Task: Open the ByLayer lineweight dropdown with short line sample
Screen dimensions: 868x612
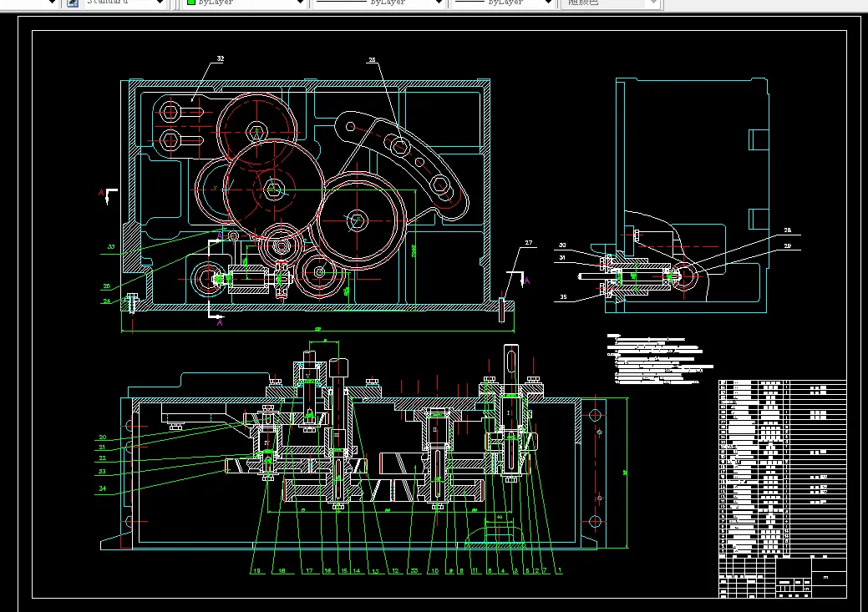Action: (503, 3)
